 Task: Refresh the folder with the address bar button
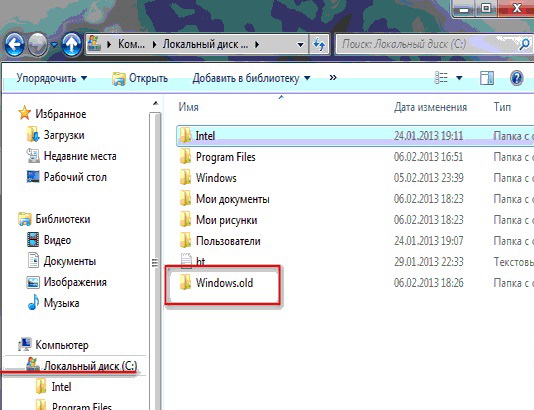(x=319, y=44)
